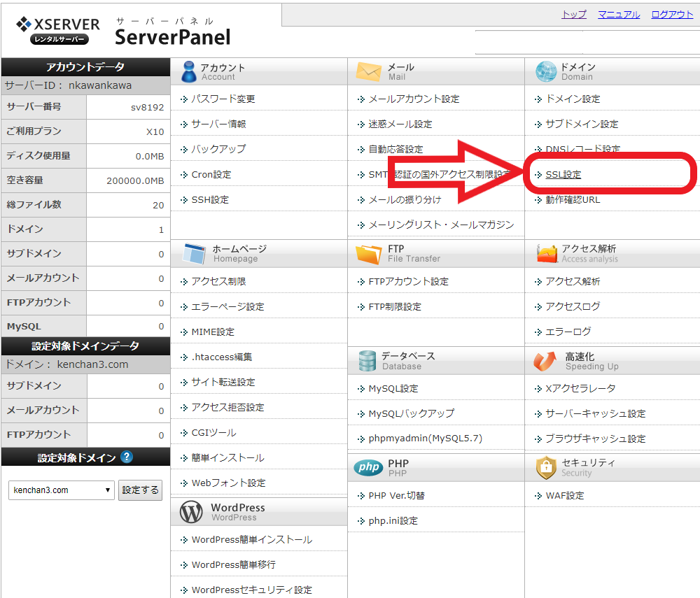
Task: Open アクセス解析 link
Action: point(573,282)
